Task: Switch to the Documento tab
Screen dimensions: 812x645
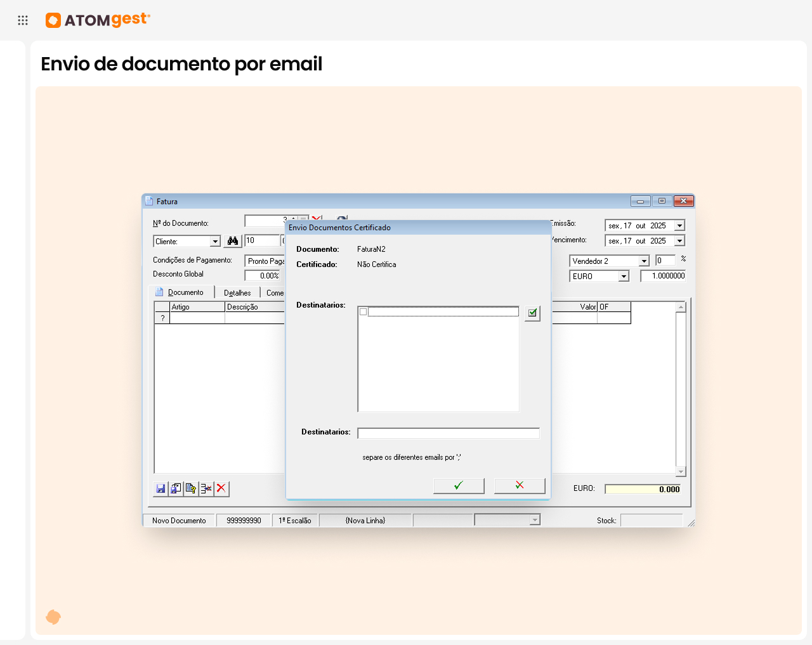Action: click(x=185, y=292)
